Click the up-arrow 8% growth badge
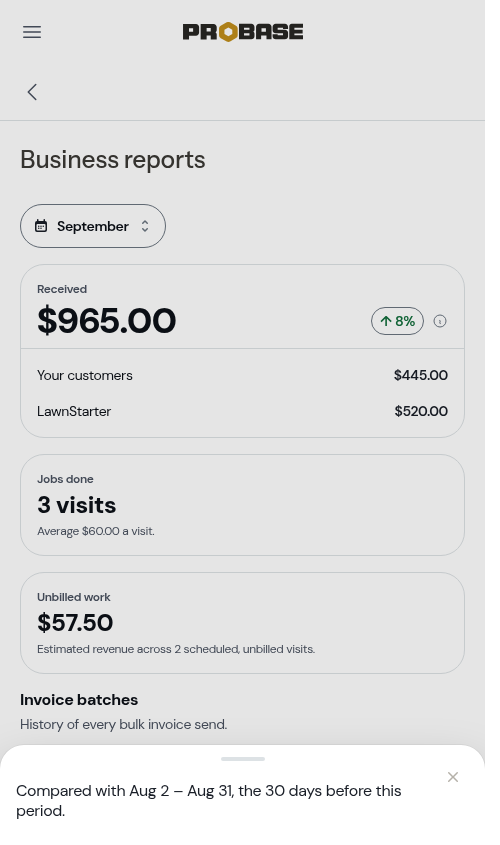Image resolution: width=500 pixels, height=845 pixels. point(397,321)
